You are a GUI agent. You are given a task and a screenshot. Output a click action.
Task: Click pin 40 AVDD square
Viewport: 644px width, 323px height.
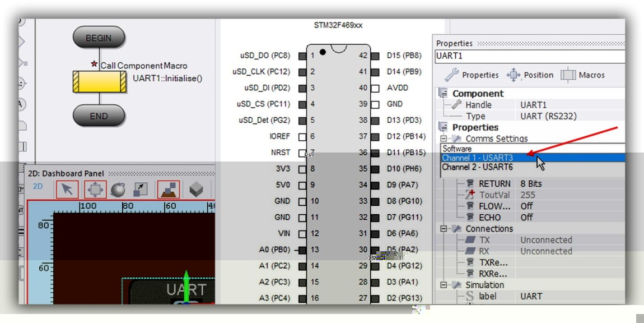pos(375,88)
